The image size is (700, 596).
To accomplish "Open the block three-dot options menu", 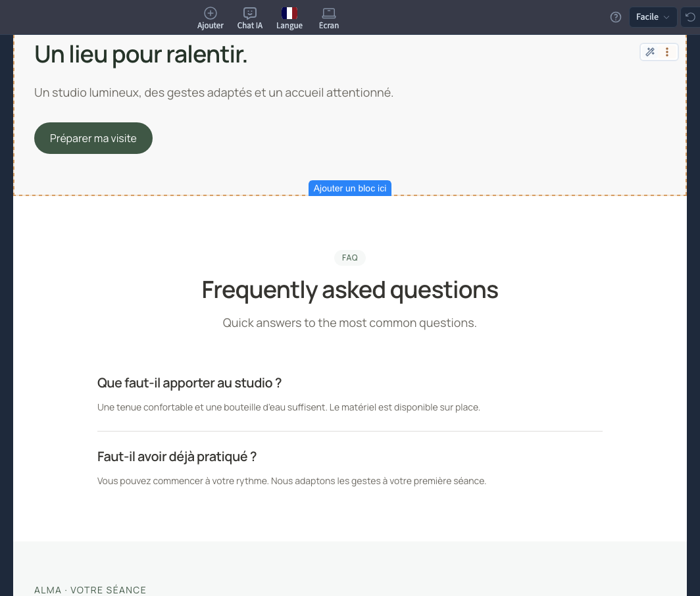I will 667,52.
